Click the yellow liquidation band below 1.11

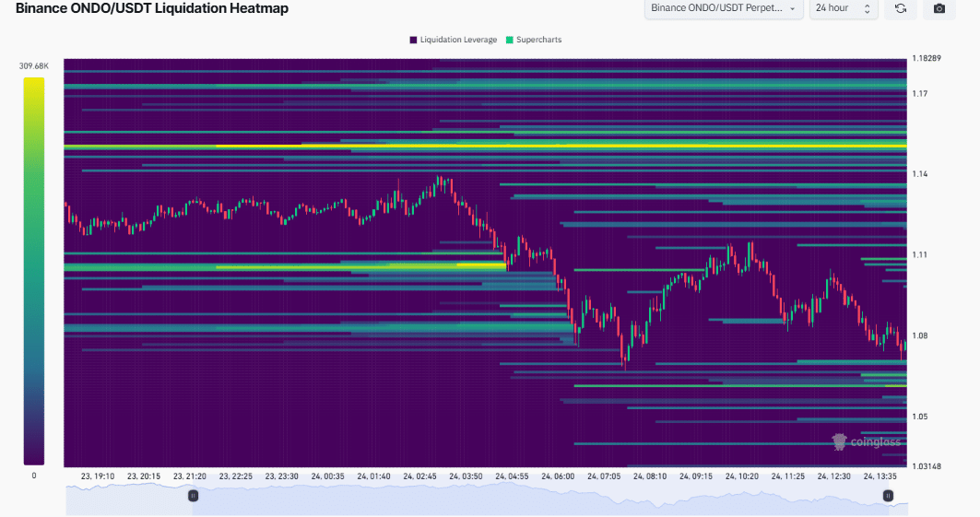(x=480, y=265)
